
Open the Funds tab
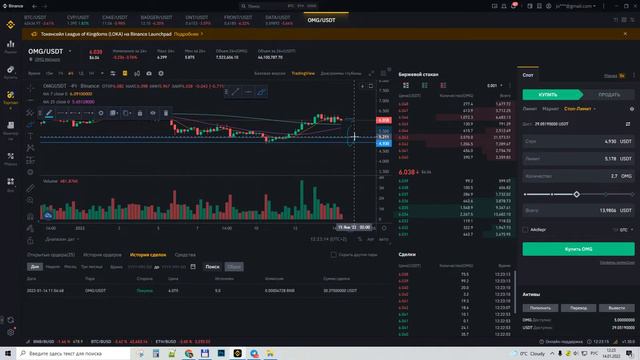point(185,255)
